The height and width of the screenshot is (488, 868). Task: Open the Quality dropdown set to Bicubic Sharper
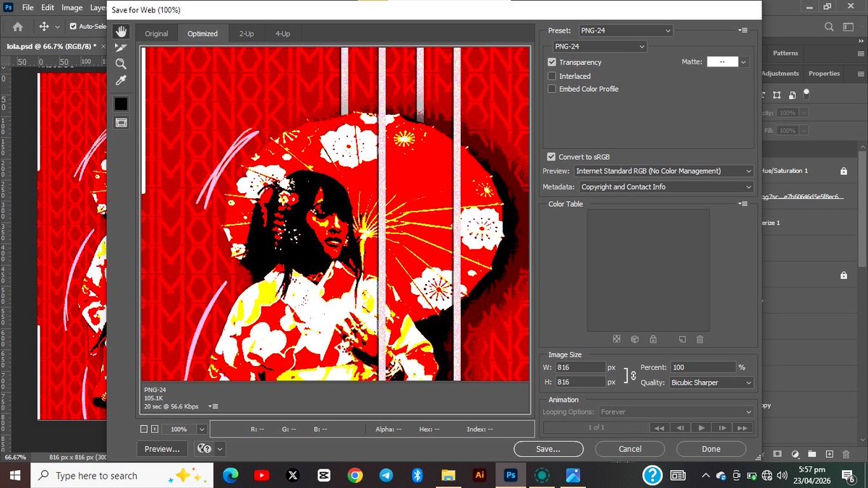click(711, 382)
